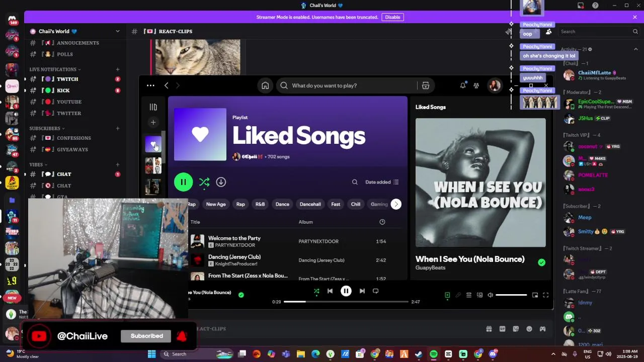Open Discord GIF picker
This screenshot has height=362, width=644.
(x=502, y=329)
